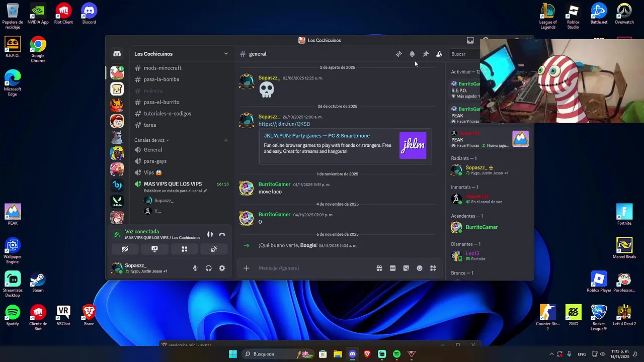644x362 pixels.
Task: Click Sopaszz_ in the voice channel list
Action: 164,201
